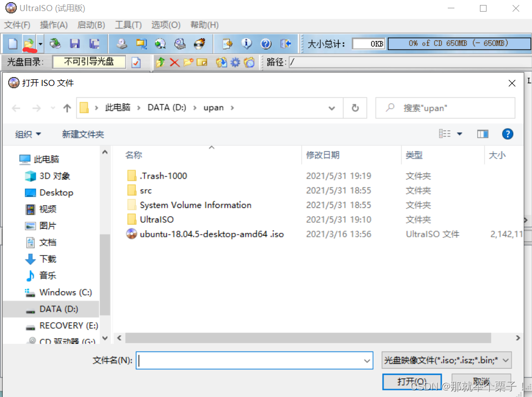Click the red X delete icon

pyautogui.click(x=175, y=62)
